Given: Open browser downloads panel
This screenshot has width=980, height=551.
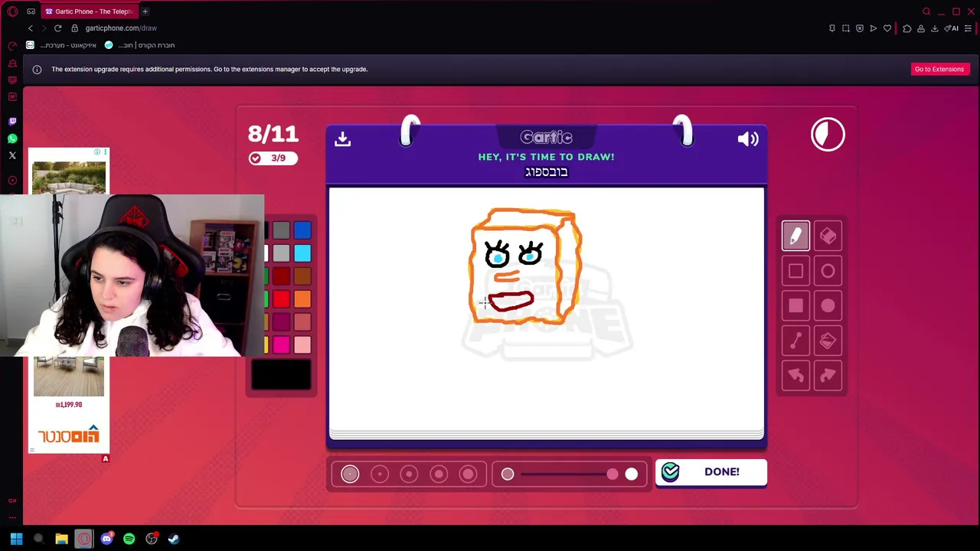Looking at the screenshot, I should coord(935,28).
